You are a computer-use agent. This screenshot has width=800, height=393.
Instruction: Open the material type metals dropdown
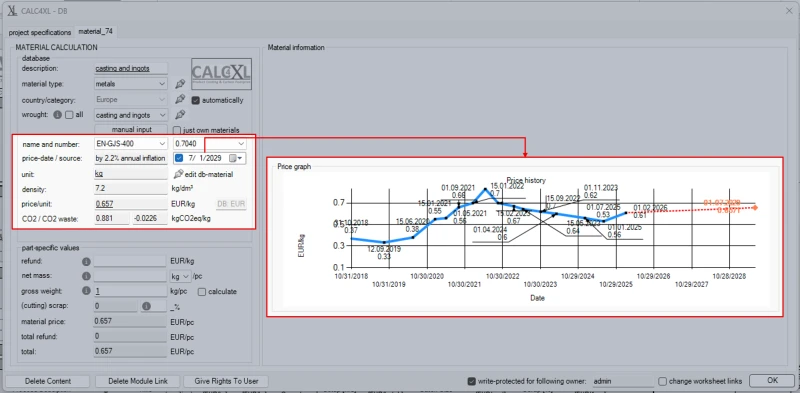coord(131,84)
